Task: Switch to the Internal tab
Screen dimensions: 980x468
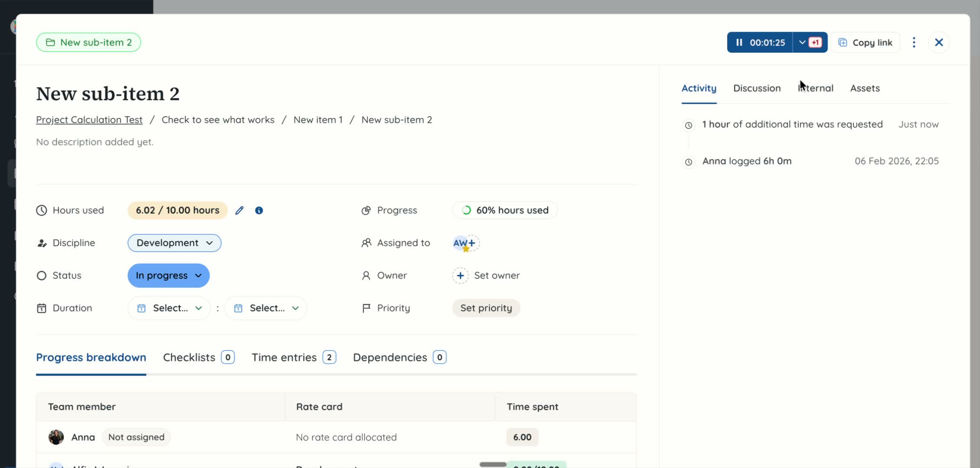Action: [x=816, y=88]
